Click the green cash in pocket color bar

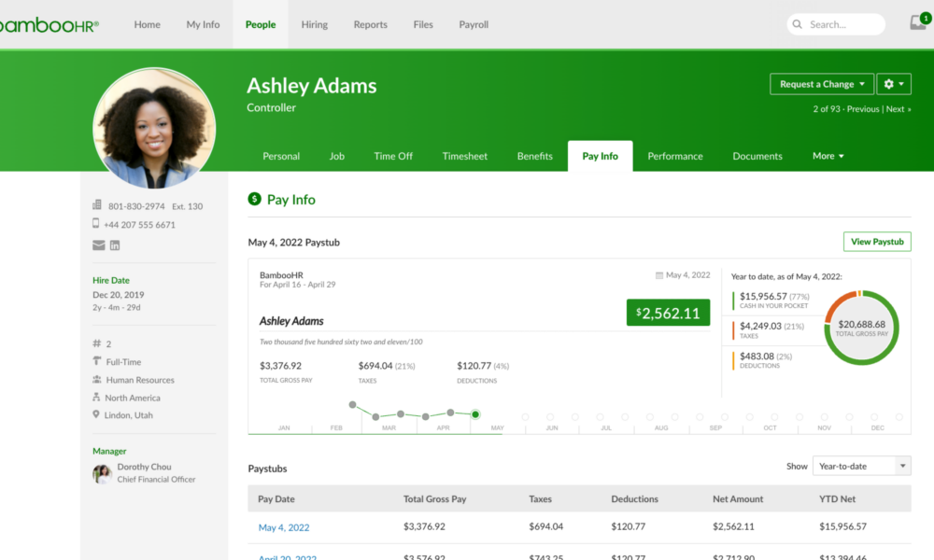(733, 300)
